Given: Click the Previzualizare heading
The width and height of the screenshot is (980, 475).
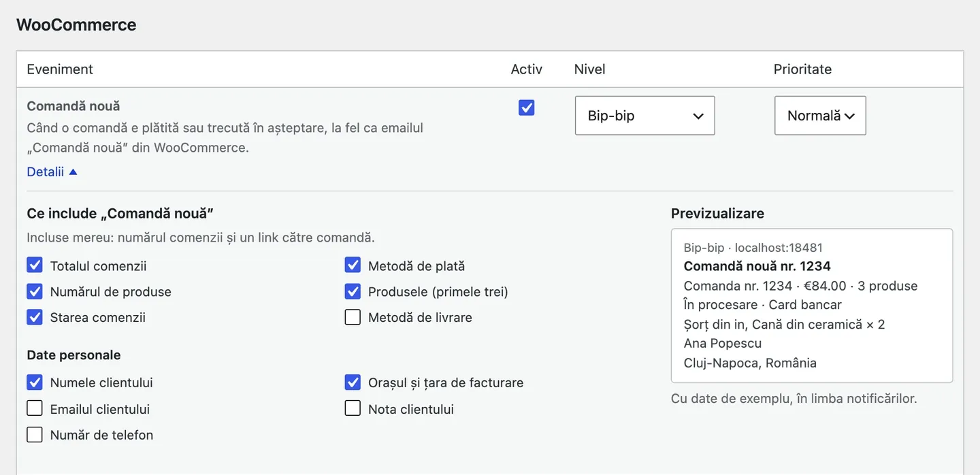Looking at the screenshot, I should 717,214.
